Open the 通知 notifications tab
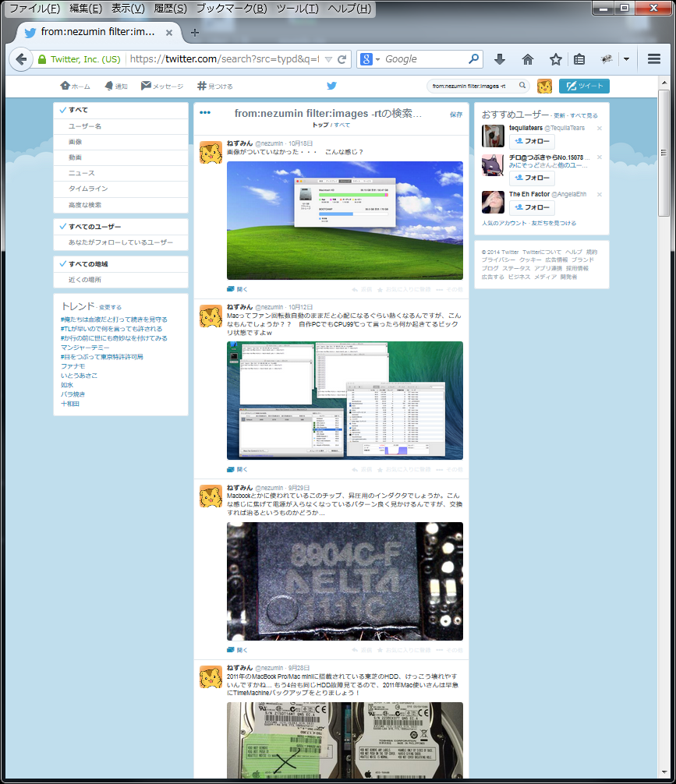676x784 pixels. (x=116, y=86)
